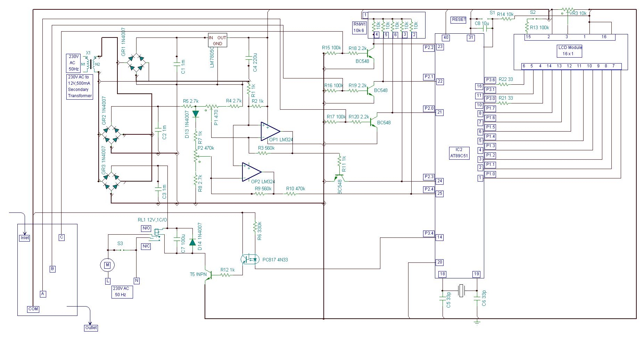This screenshot has height=352, width=644.
Task: Click the RNW1 10k 6 label box
Action: pos(359,27)
